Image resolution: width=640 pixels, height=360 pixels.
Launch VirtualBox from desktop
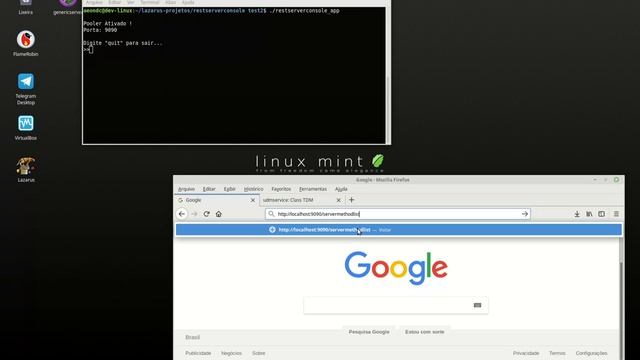click(26, 127)
